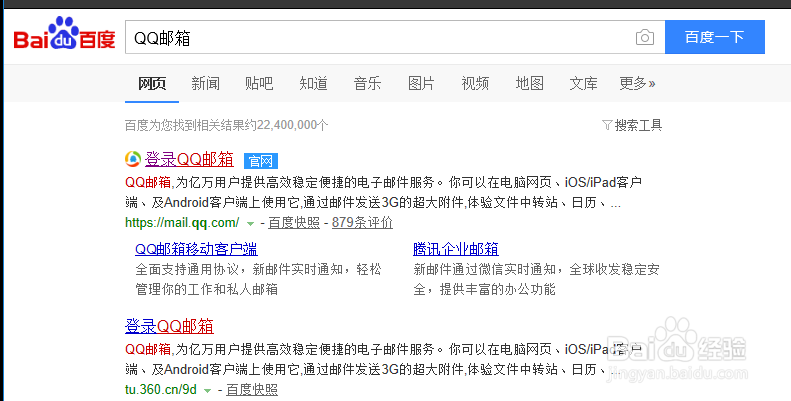
Task: Open the 文库 tab
Action: click(584, 83)
